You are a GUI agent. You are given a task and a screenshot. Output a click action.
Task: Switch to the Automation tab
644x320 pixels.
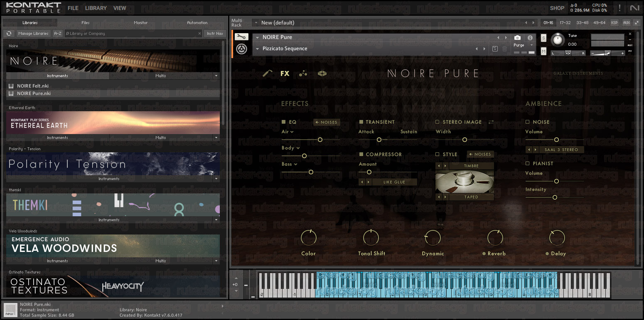pos(197,23)
